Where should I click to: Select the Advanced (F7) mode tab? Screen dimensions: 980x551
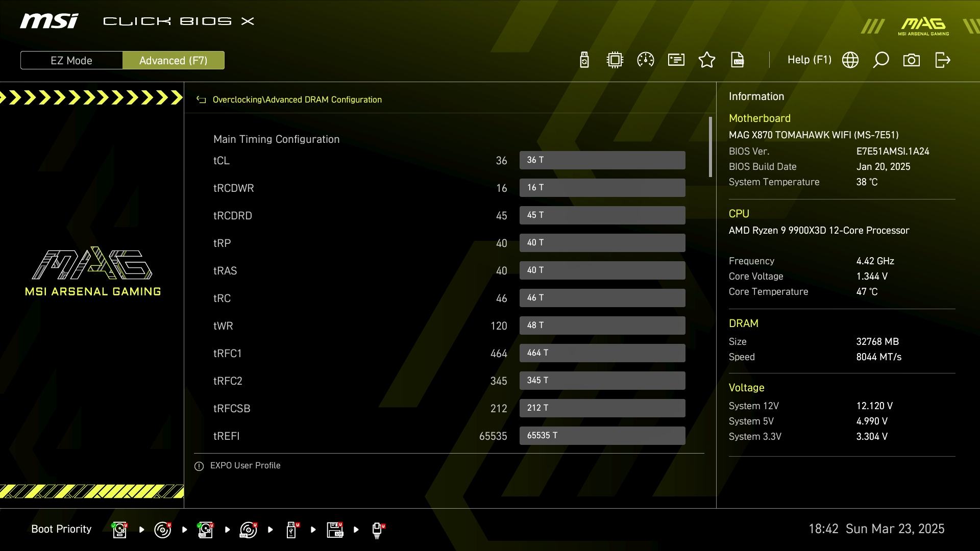(173, 60)
